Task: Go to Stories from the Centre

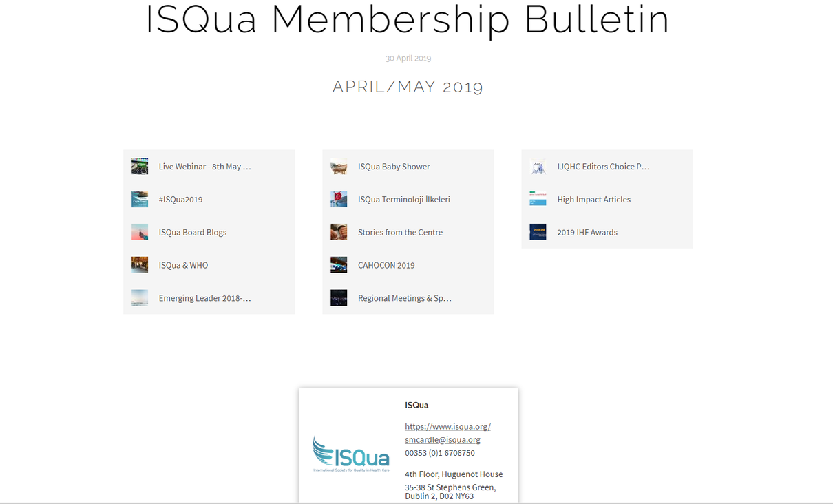Action: point(400,233)
